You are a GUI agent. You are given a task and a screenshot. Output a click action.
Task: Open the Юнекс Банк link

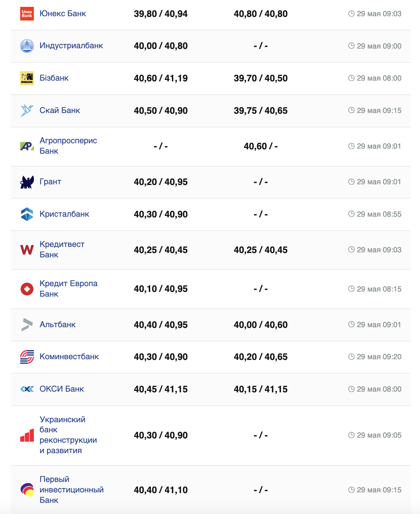[63, 14]
